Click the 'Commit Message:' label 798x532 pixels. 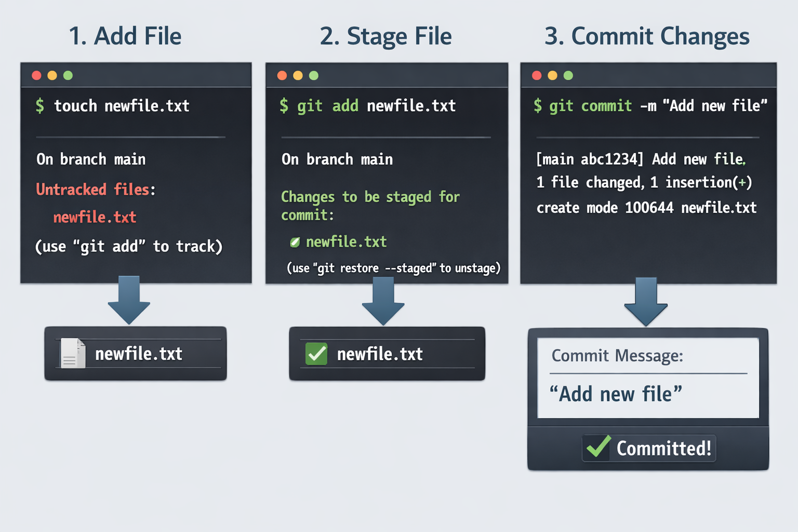(617, 355)
